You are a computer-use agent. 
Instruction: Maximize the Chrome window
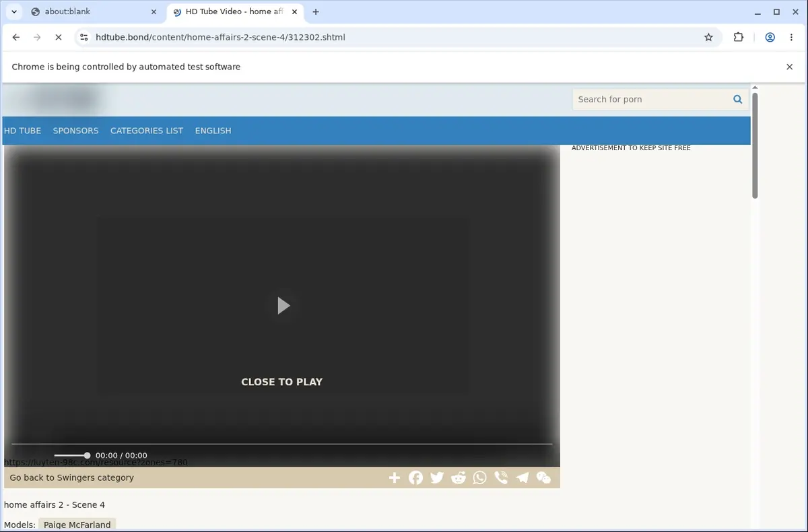pyautogui.click(x=776, y=11)
